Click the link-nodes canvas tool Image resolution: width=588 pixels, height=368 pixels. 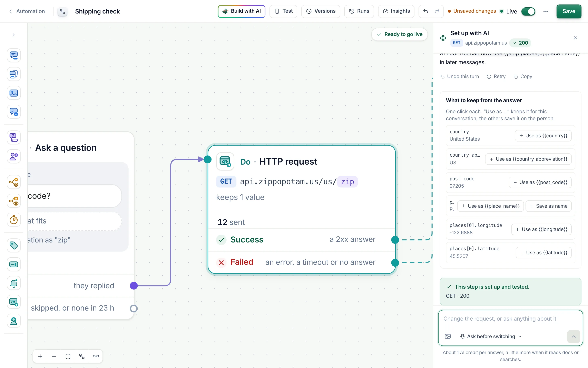[96, 356]
